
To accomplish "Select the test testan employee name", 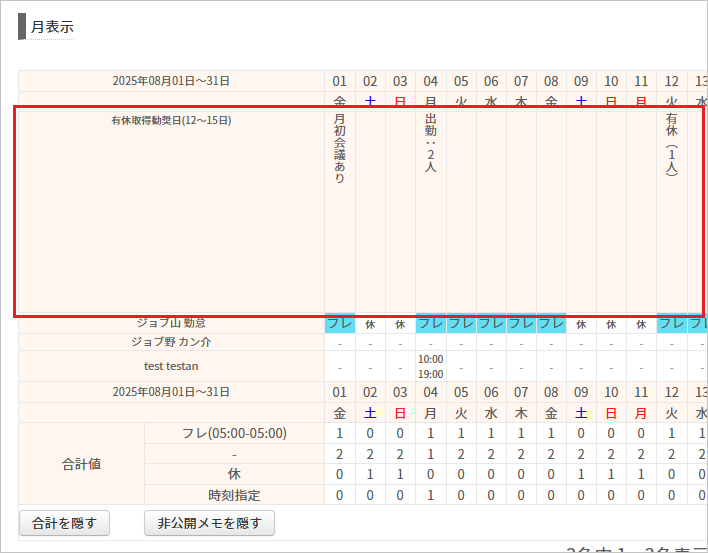I will point(171,366).
